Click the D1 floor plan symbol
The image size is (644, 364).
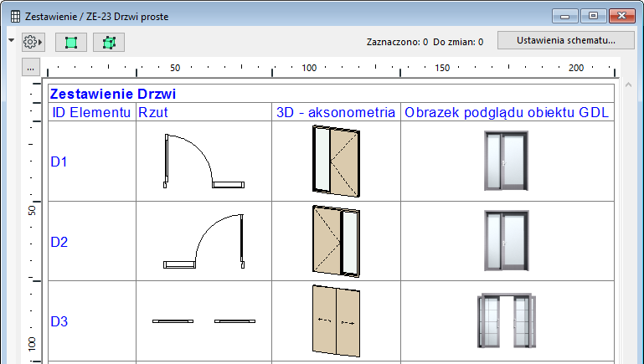click(x=204, y=161)
